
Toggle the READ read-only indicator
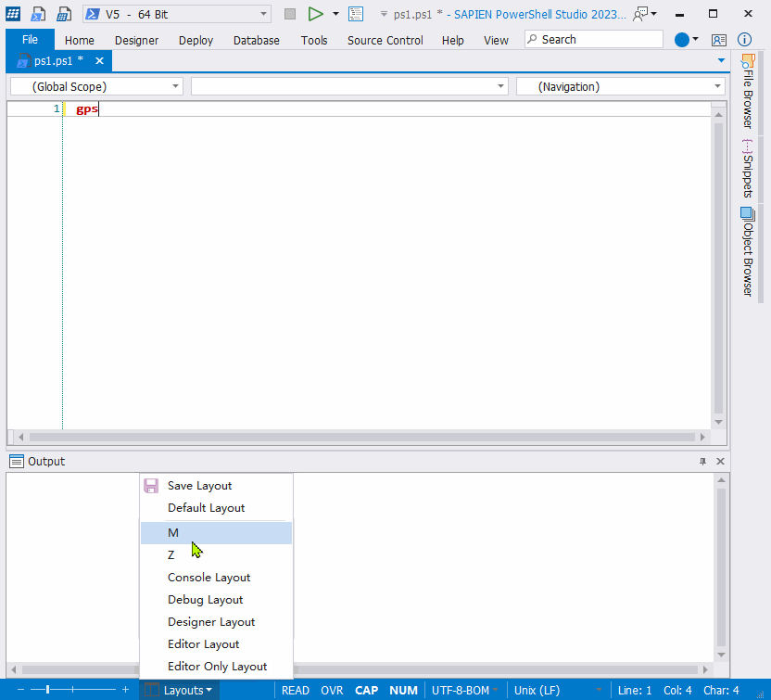(296, 690)
